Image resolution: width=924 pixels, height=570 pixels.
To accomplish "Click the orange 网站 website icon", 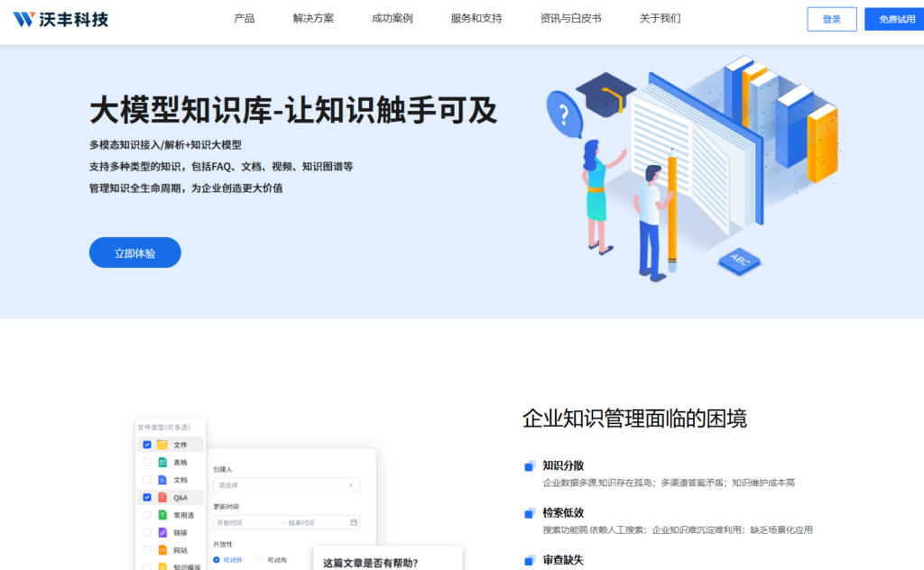I will [162, 550].
